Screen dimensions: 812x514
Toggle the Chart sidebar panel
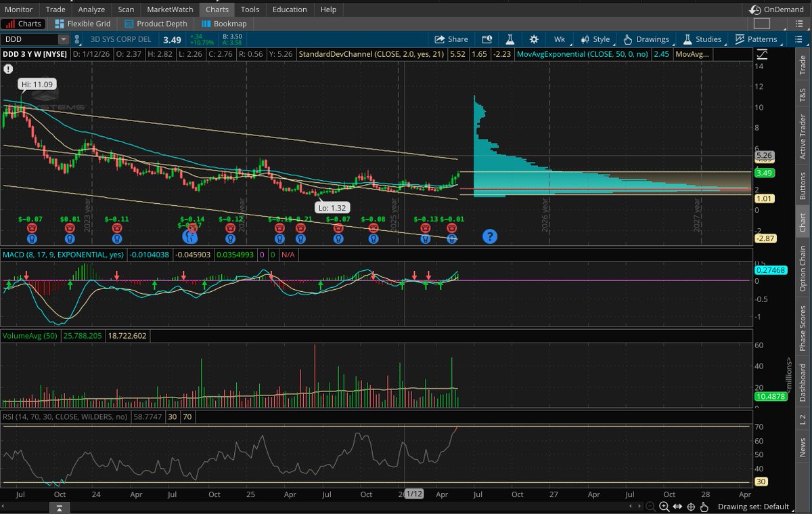803,223
